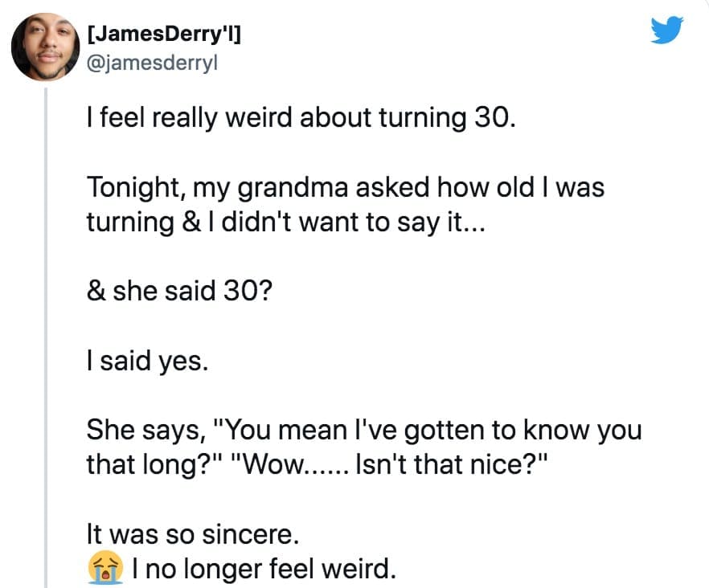Screen dimensions: 709x588
Task: Click the text "& she said 30?"
Action: point(179,292)
